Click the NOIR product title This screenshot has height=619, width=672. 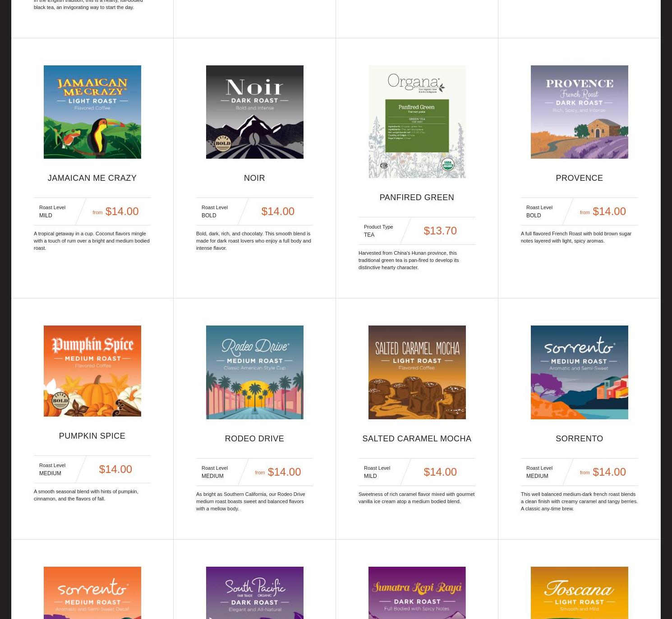[x=254, y=178]
